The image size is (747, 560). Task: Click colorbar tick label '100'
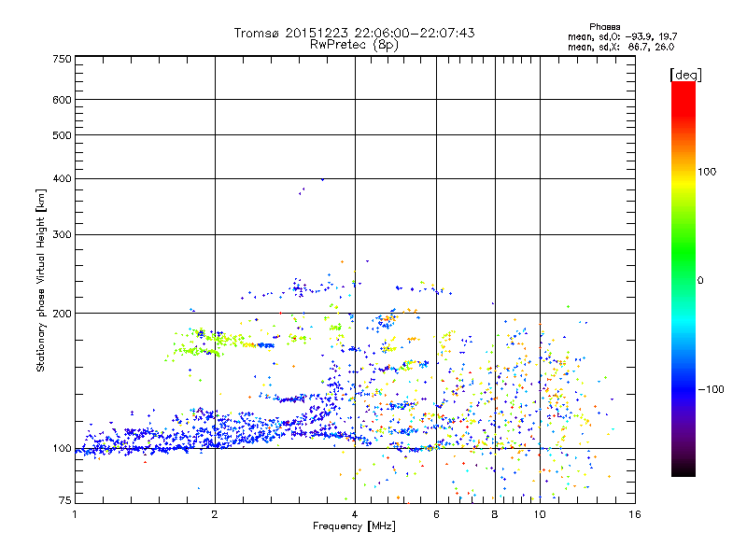pyautogui.click(x=707, y=172)
